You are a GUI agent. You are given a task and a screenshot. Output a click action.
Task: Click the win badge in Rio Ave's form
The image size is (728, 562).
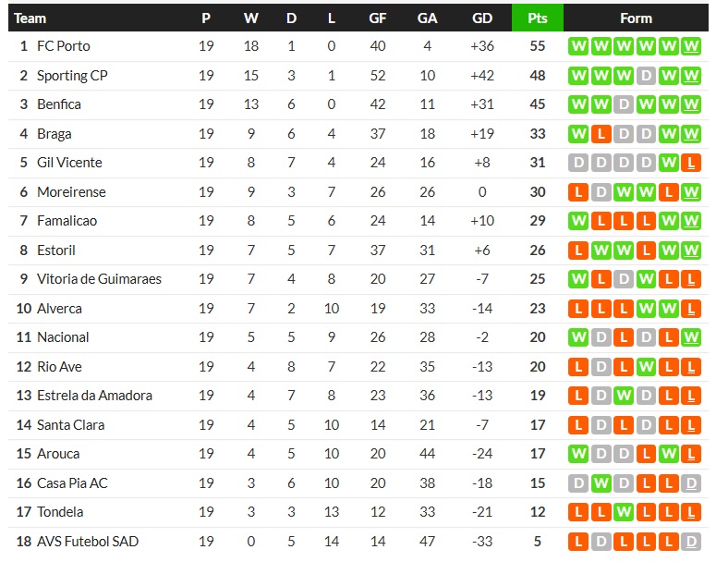pyautogui.click(x=646, y=367)
